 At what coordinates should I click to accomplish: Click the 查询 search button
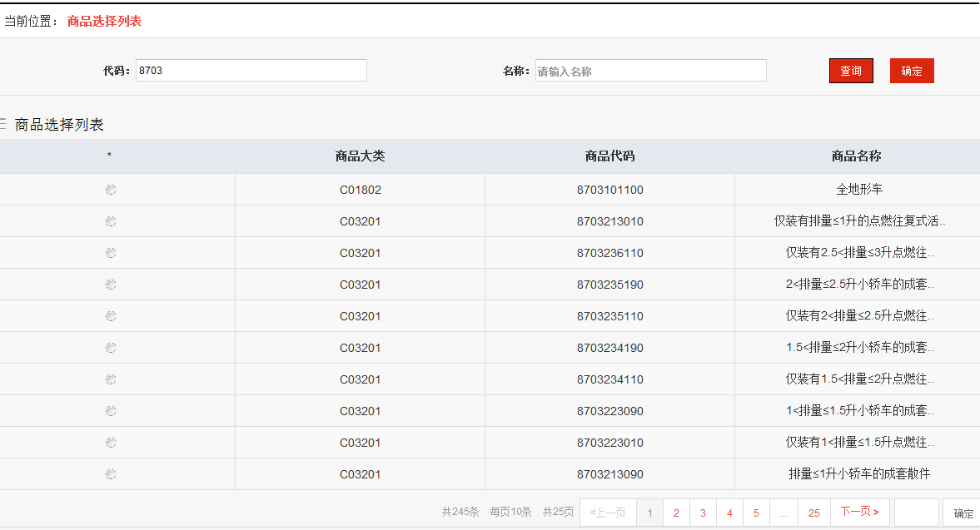click(x=851, y=70)
